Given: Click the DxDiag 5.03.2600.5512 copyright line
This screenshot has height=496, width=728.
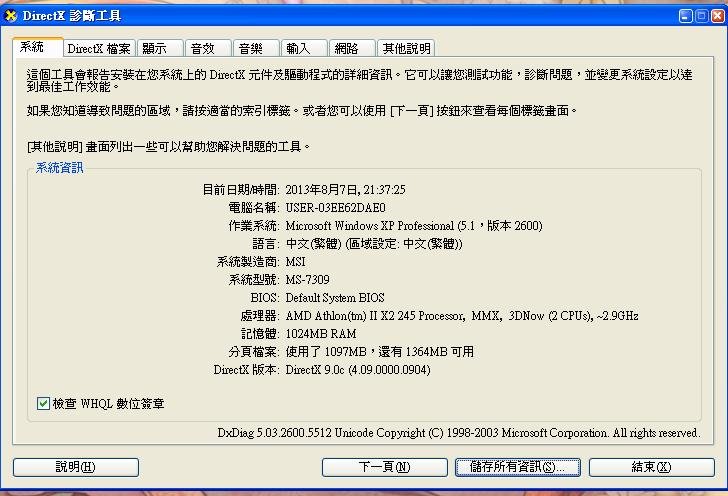Looking at the screenshot, I should tap(458, 433).
